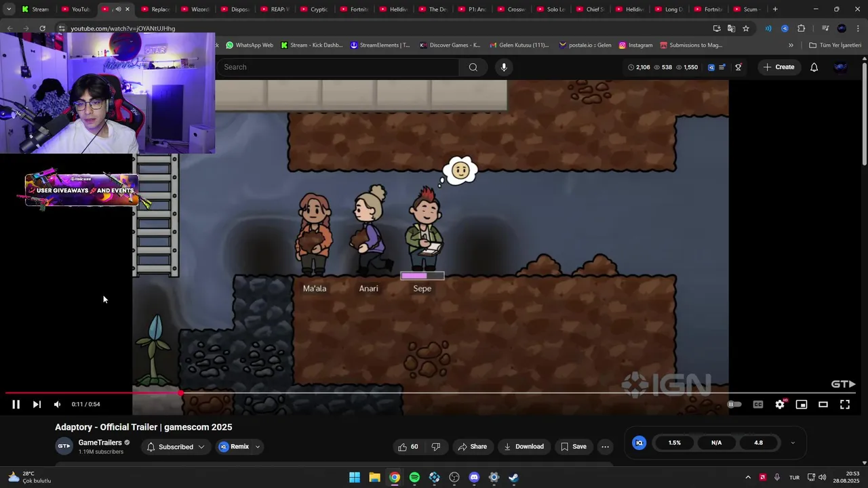Toggle closed captions in the player
This screenshot has width=868, height=488.
[758, 405]
